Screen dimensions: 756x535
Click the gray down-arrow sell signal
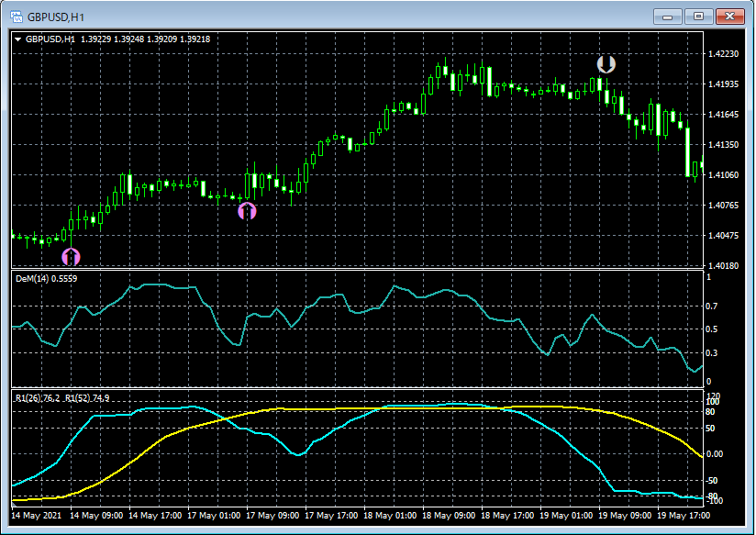tap(606, 64)
